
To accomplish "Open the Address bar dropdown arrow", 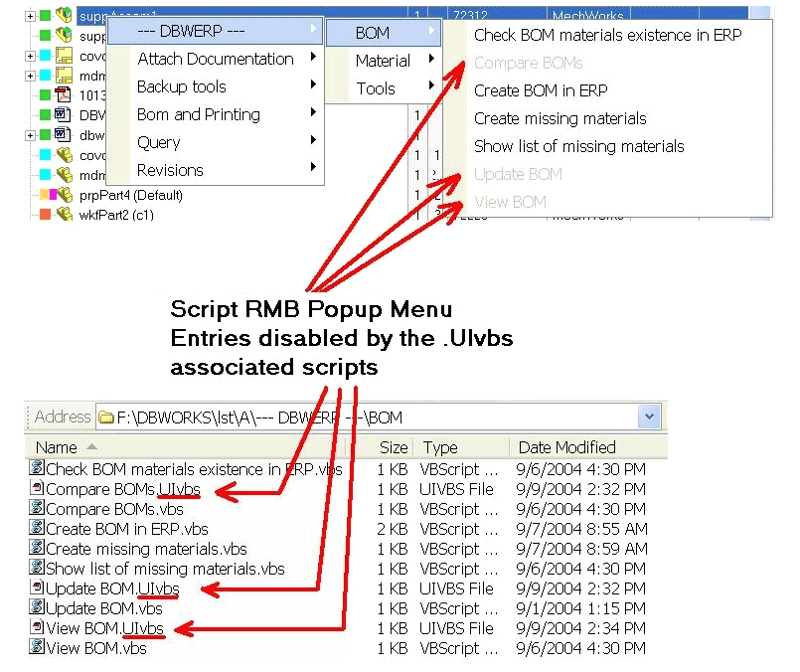I will tap(649, 417).
